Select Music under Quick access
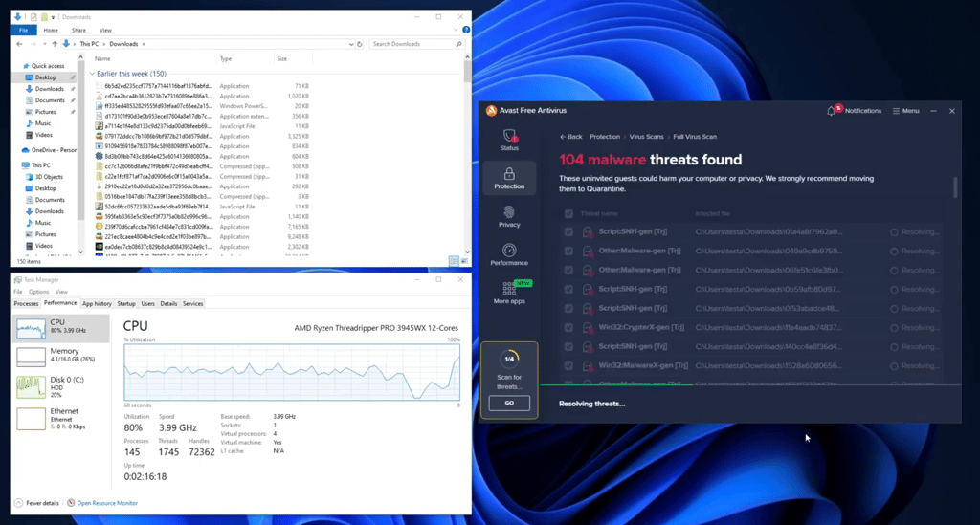The width and height of the screenshot is (980, 525). pyautogui.click(x=42, y=123)
